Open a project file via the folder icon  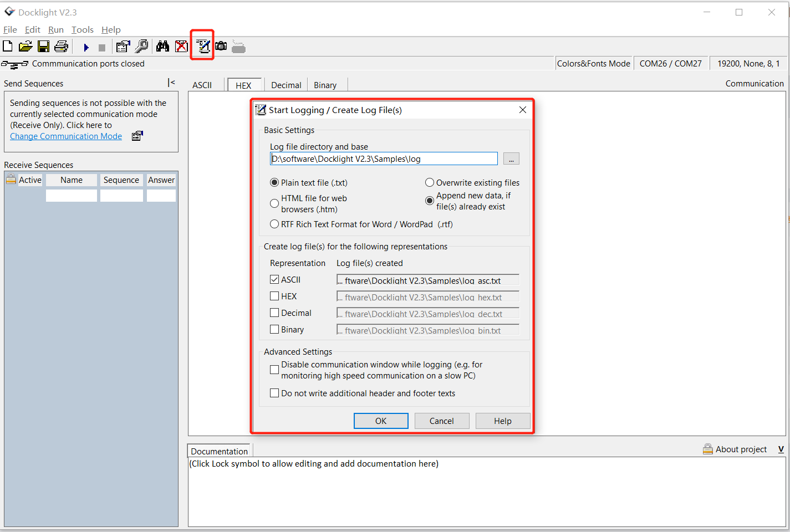(x=26, y=47)
